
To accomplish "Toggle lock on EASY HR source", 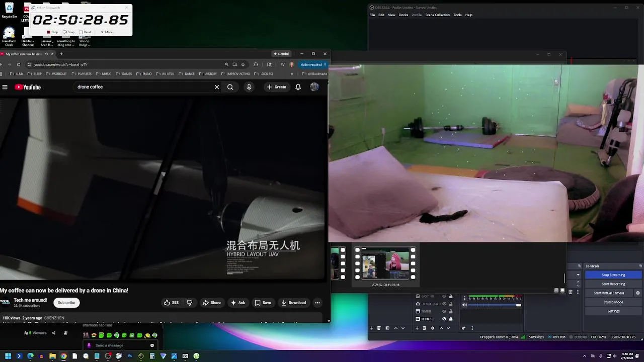I will tap(451, 296).
